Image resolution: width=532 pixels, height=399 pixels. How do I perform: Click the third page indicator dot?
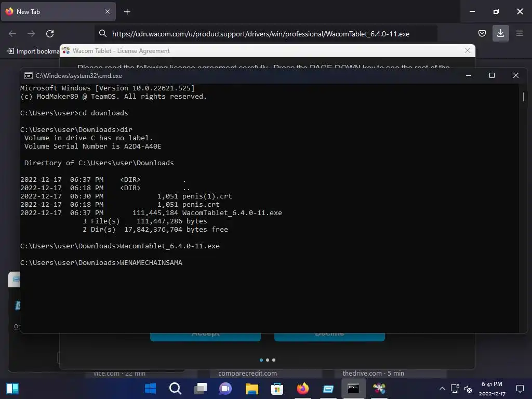[274, 360]
